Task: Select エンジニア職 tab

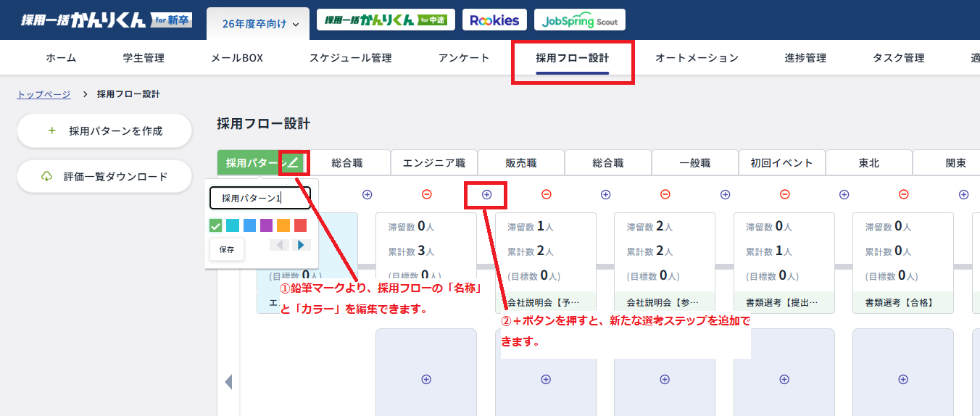Action: click(434, 163)
